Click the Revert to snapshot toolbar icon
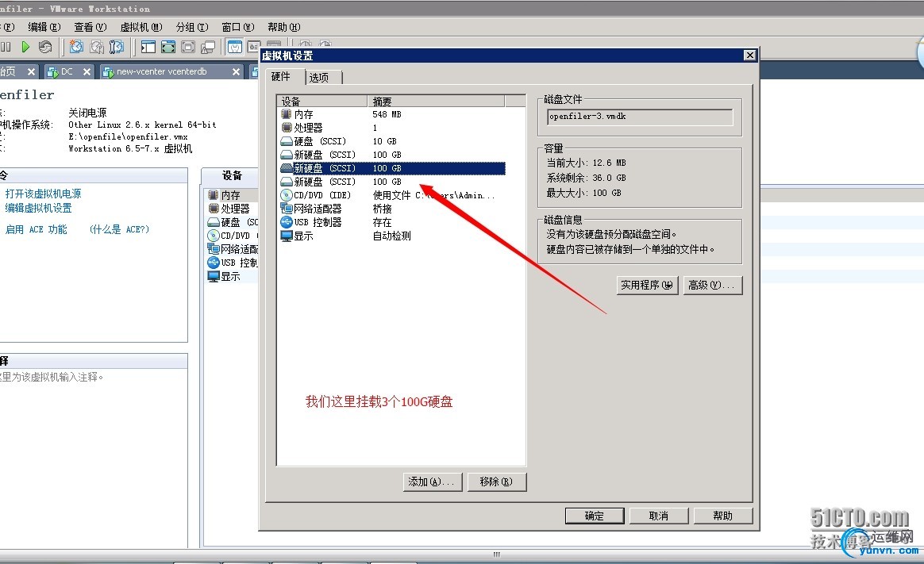924x564 pixels. pos(97,47)
